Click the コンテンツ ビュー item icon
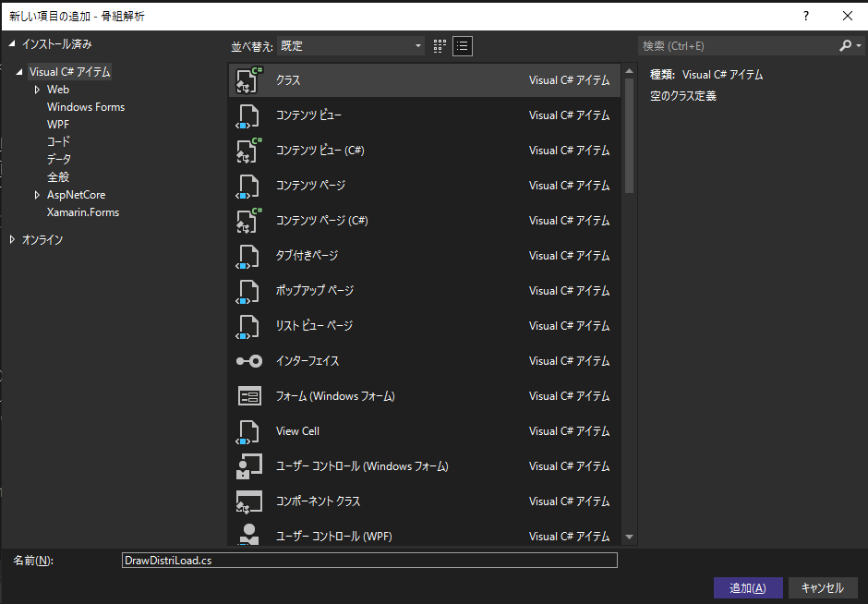Image resolution: width=868 pixels, height=604 pixels. click(247, 115)
